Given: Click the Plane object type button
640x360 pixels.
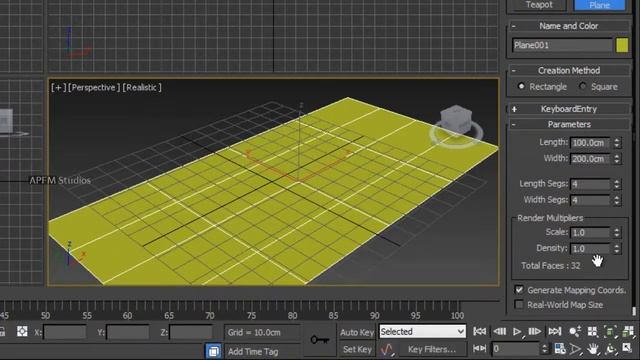Looking at the screenshot, I should [599, 5].
